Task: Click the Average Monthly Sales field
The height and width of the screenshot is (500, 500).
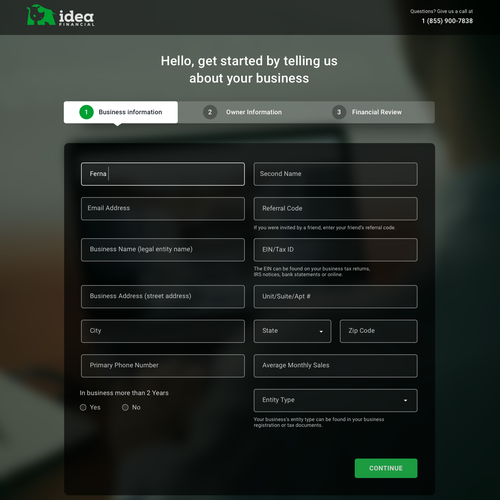Action: [x=335, y=366]
